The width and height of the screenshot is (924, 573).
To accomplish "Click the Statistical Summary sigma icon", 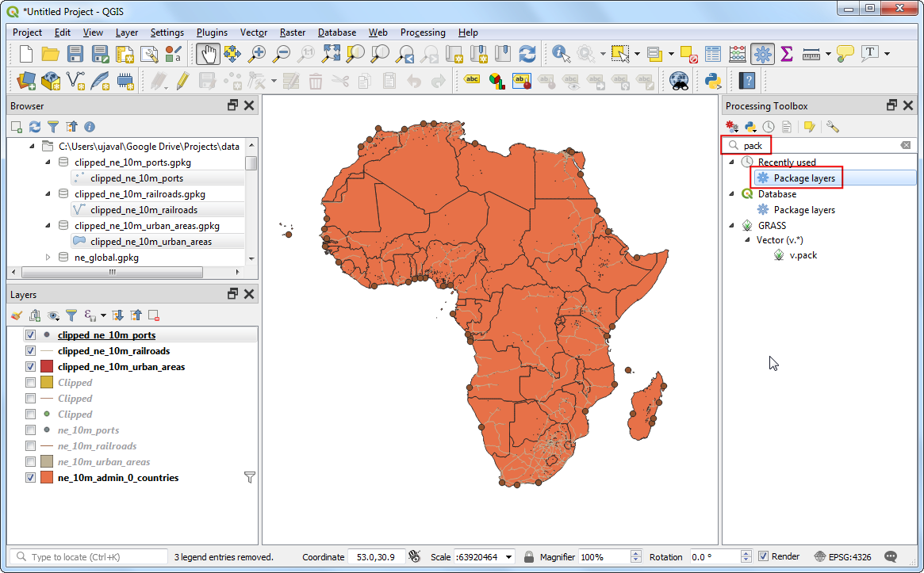I will tap(786, 54).
